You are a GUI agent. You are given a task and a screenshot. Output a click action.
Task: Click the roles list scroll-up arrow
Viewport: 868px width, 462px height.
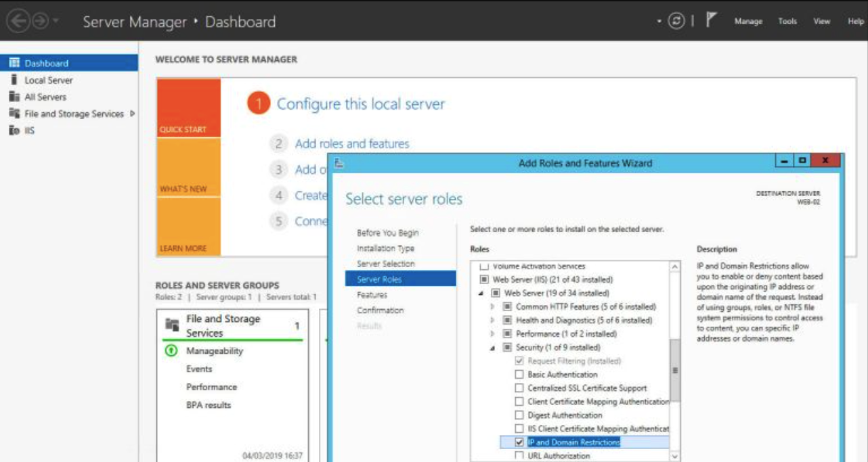[674, 267]
